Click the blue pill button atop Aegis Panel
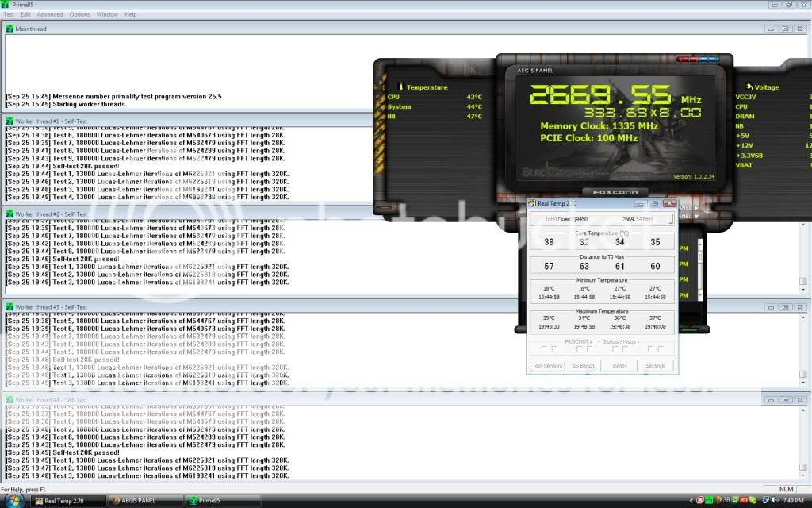 coord(710,59)
